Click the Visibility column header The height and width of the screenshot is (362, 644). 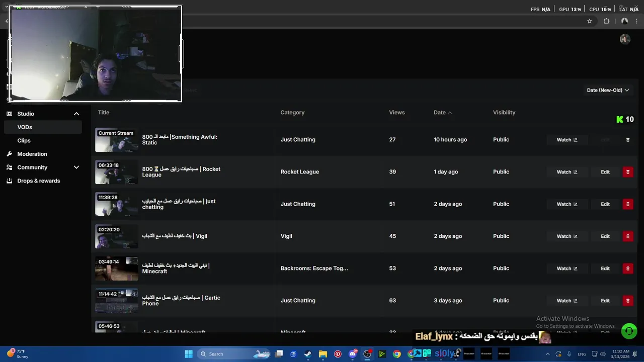[504, 113]
